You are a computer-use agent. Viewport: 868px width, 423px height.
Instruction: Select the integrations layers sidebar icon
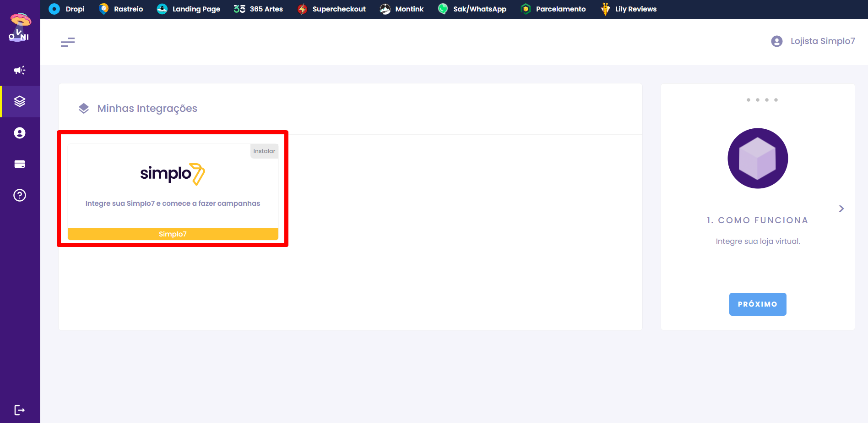point(20,101)
